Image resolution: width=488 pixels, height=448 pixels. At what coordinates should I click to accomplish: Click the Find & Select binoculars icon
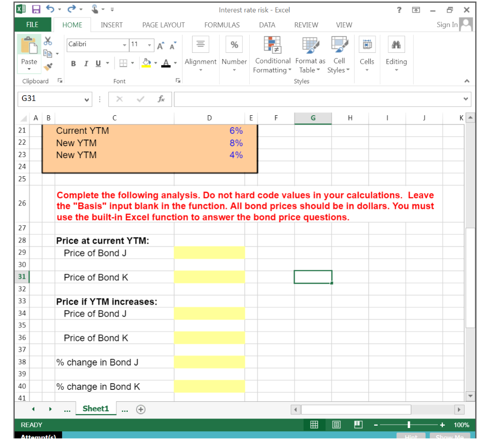[x=396, y=44]
